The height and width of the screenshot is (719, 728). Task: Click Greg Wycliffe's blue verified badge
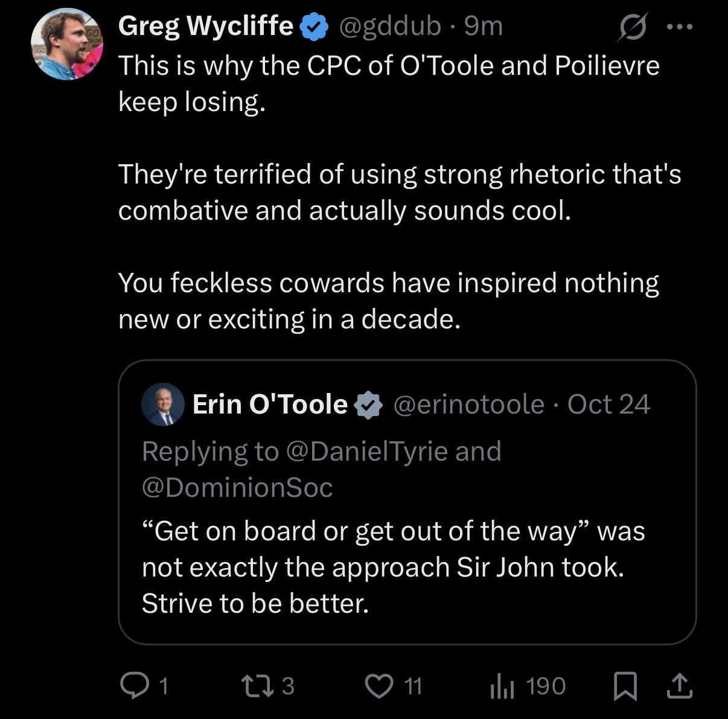(314, 27)
